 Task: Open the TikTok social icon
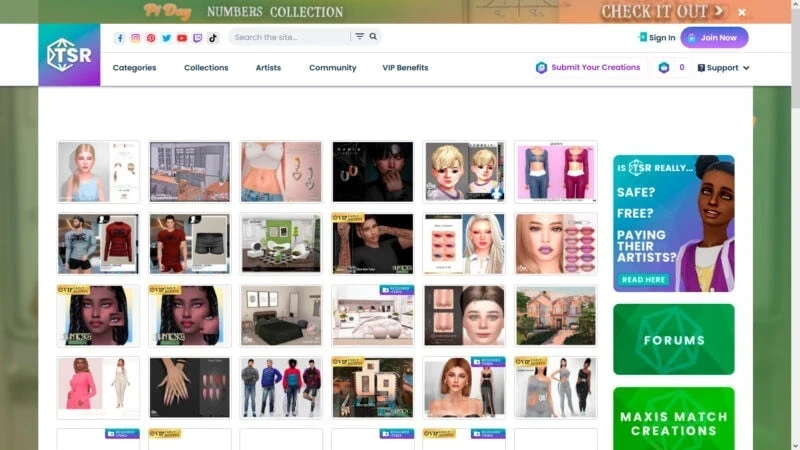213,38
